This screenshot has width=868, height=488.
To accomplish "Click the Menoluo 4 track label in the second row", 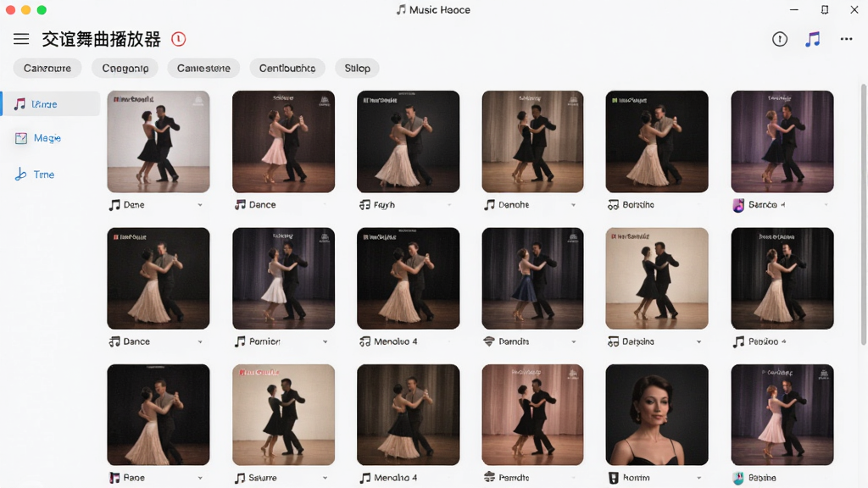I will (x=395, y=342).
